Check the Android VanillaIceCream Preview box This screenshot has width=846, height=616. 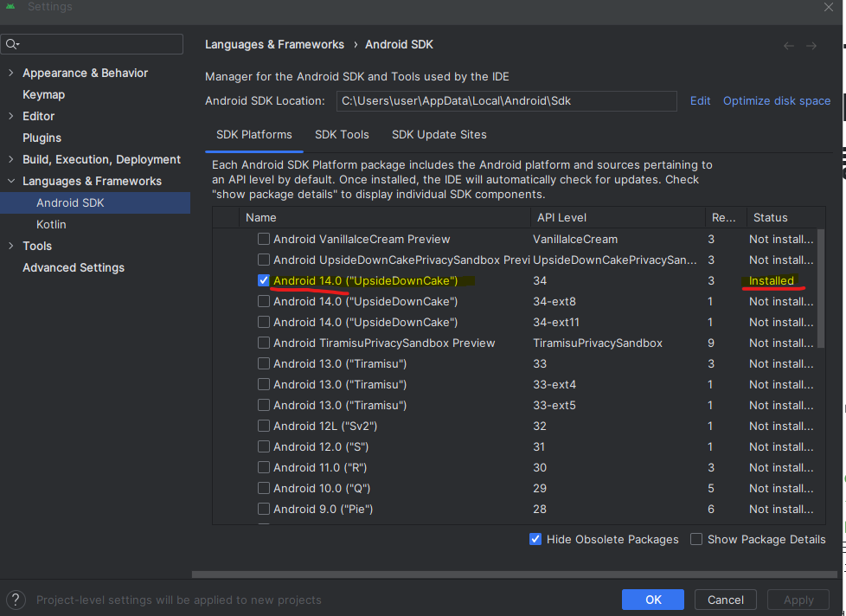(264, 239)
